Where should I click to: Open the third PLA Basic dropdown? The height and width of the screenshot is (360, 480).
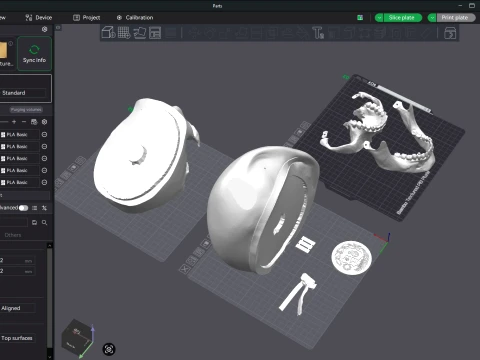point(20,159)
